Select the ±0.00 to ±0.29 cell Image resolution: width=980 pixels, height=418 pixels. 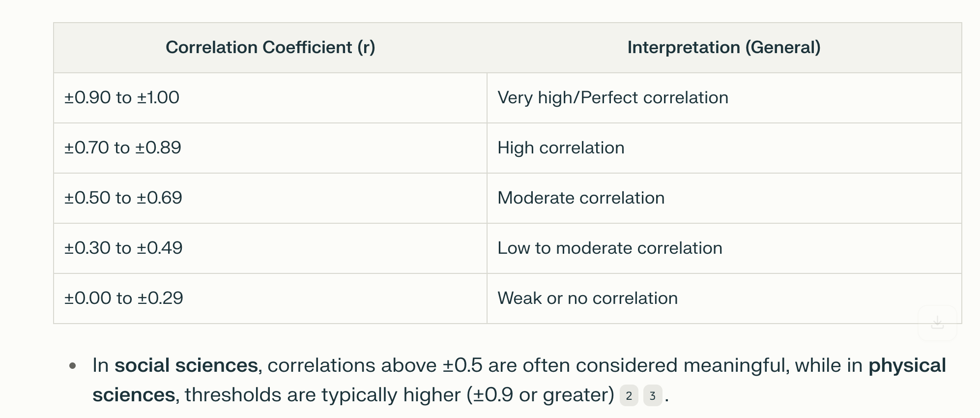(x=270, y=299)
